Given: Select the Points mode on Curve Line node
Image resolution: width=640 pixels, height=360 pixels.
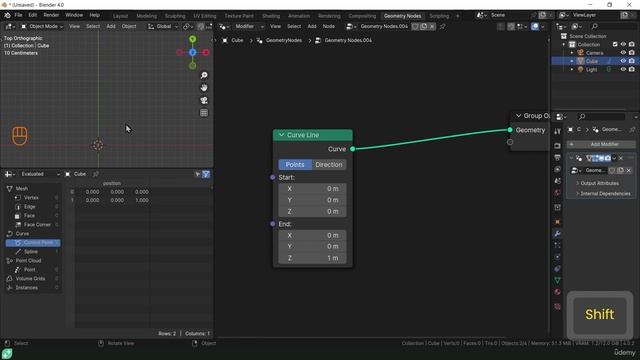Looking at the screenshot, I should coord(295,164).
